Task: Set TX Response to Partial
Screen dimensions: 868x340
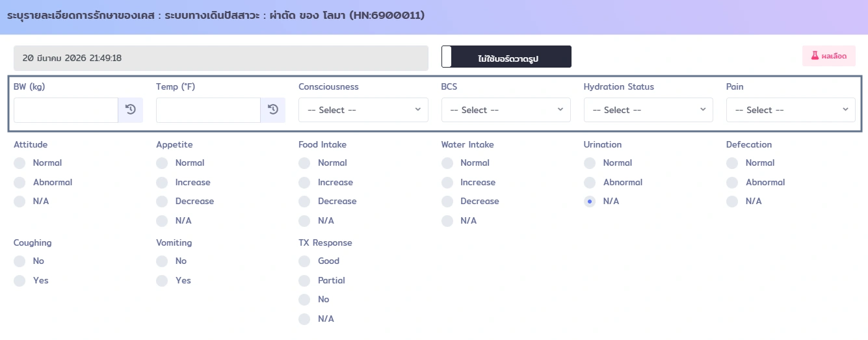Action: click(x=304, y=281)
